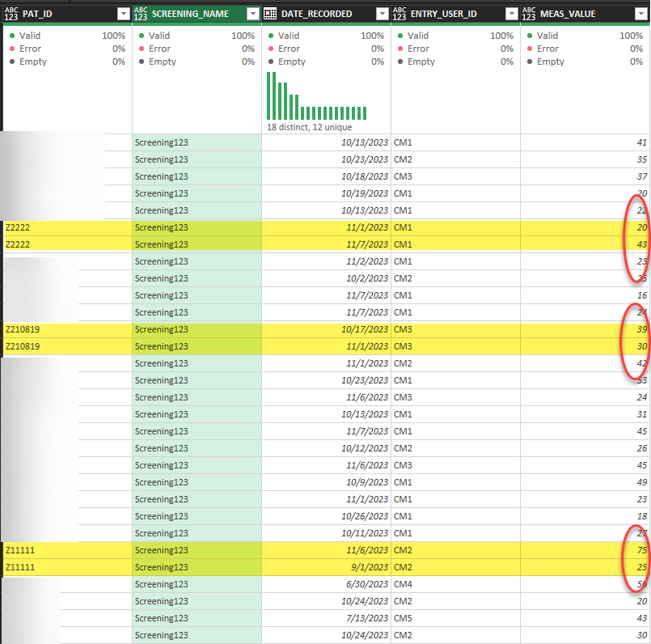
Task: Select the Z210819 cell in the 11/1/2023 row
Action: (x=68, y=346)
